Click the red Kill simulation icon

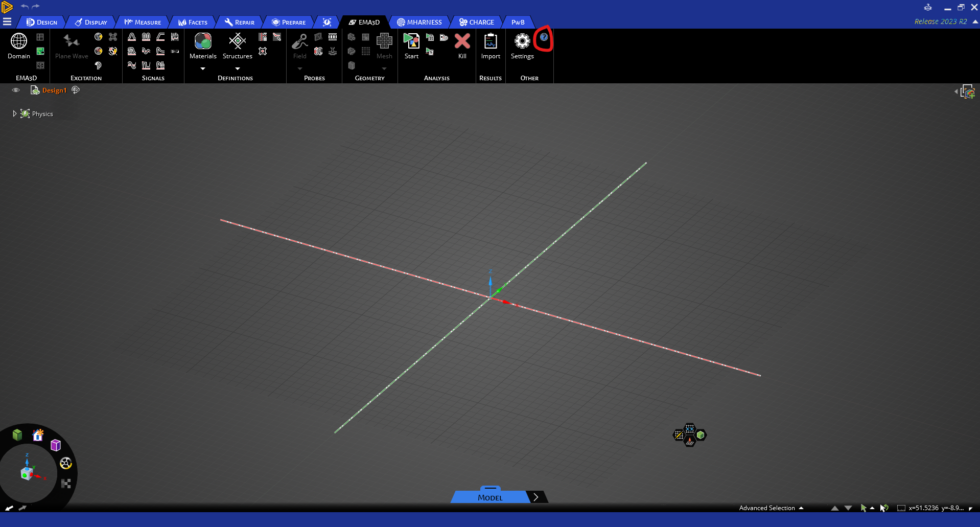(x=462, y=42)
